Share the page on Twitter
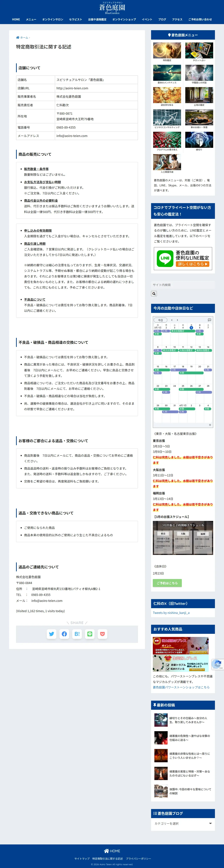224x868 pixels. 51,634
